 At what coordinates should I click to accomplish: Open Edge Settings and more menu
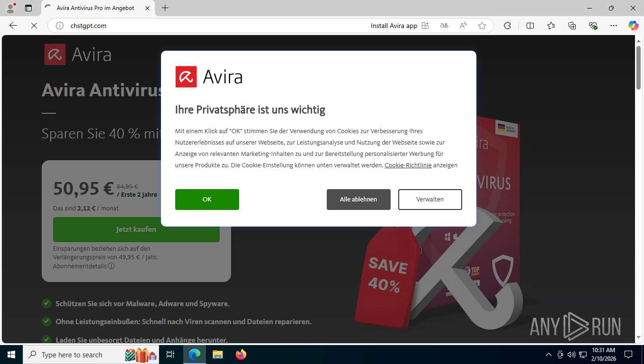point(614,26)
